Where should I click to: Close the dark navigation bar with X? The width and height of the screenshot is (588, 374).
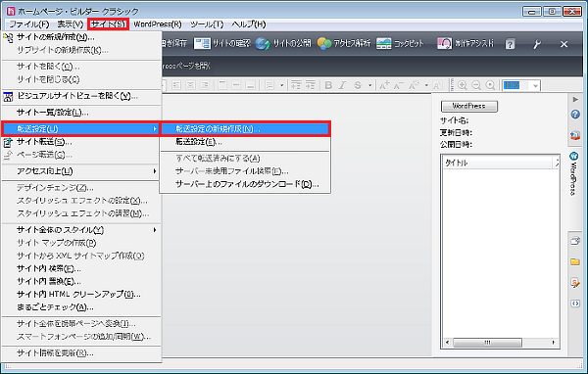pyautogui.click(x=564, y=44)
